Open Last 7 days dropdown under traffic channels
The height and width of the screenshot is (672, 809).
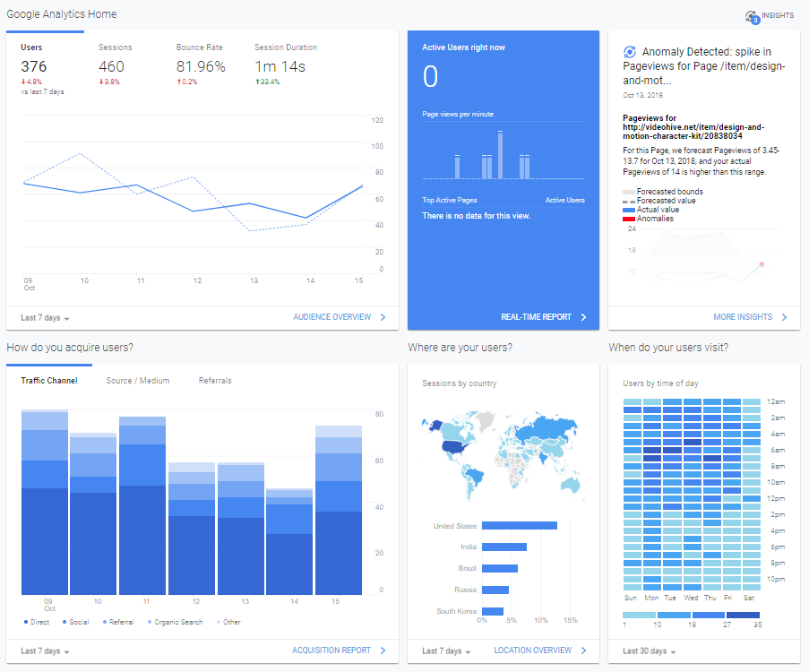(x=45, y=651)
